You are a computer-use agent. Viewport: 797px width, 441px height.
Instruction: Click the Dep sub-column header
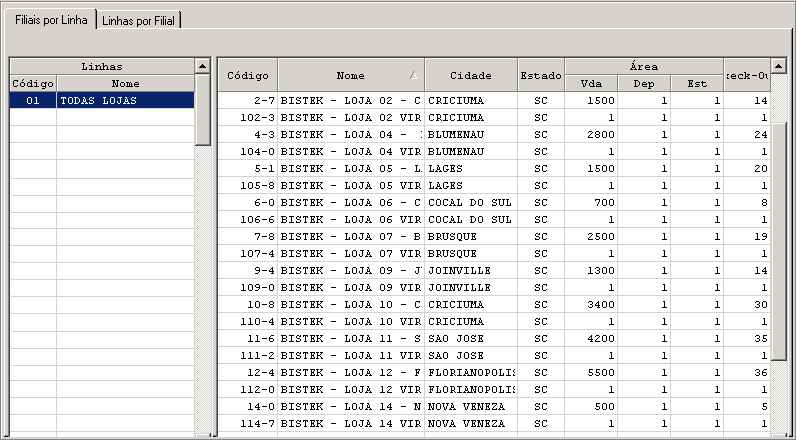(644, 84)
